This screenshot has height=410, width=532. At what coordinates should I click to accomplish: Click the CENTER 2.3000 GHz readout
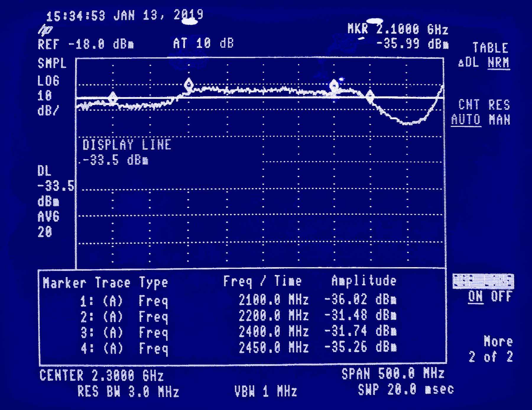101,376
